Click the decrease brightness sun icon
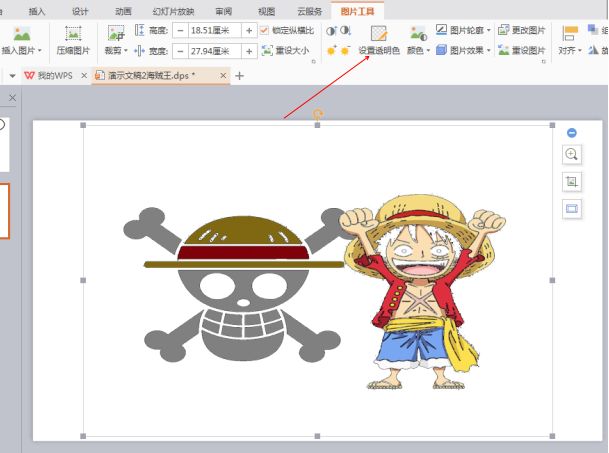Viewport: 609px width, 453px height. (x=345, y=51)
